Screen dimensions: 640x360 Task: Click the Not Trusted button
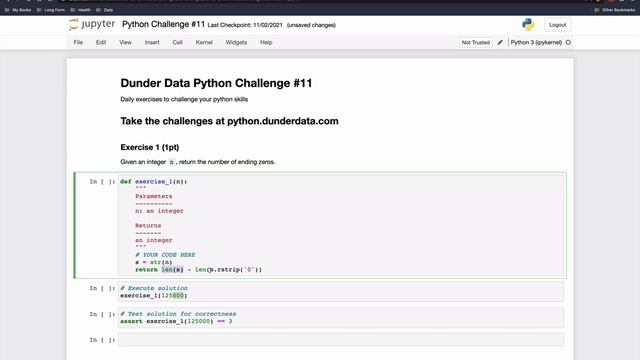coord(476,42)
